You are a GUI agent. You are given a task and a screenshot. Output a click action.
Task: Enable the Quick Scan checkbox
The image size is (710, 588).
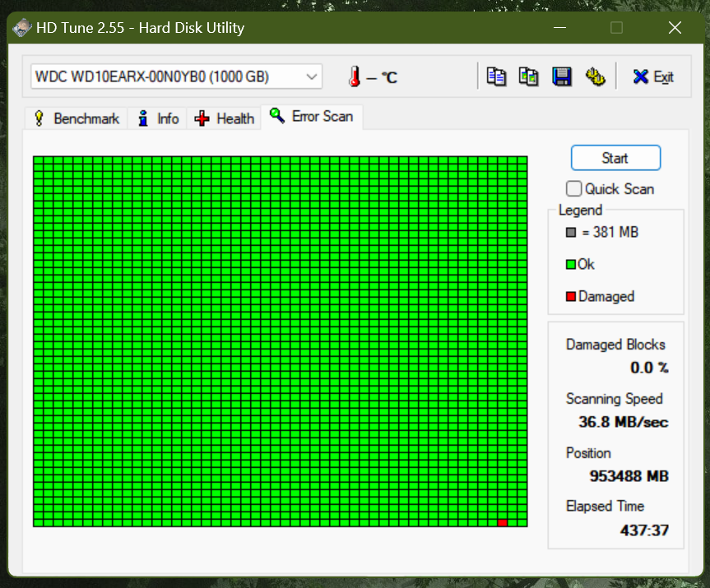pos(573,189)
